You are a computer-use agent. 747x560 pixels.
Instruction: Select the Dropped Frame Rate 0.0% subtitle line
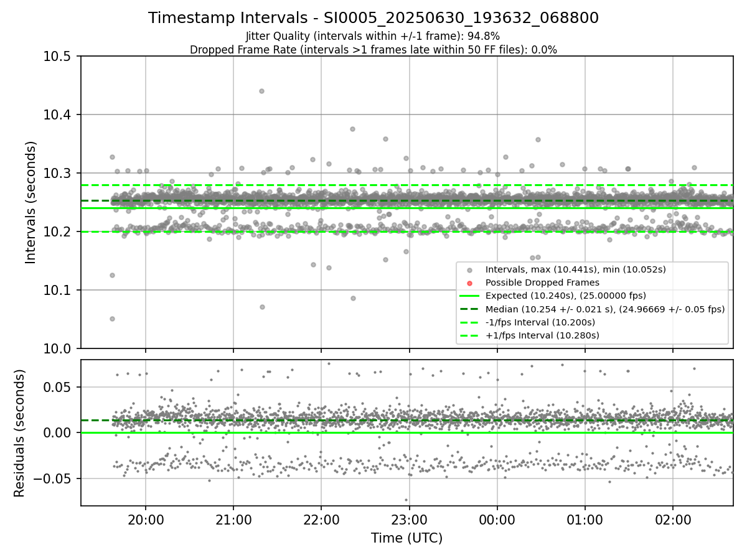[374, 49]
